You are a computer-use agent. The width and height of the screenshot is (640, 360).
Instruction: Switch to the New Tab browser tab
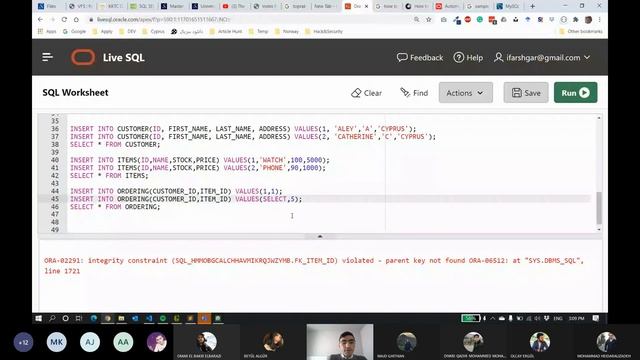(x=326, y=6)
